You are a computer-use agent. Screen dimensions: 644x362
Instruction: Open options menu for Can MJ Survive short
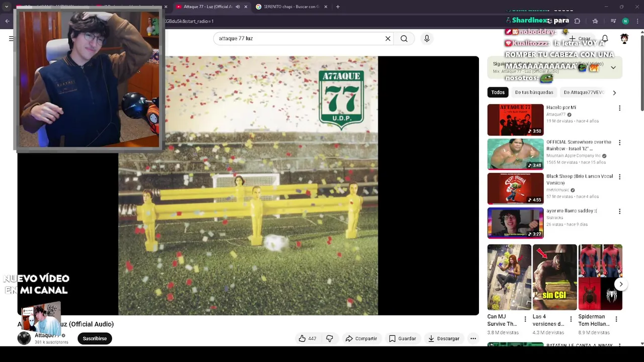click(x=525, y=319)
